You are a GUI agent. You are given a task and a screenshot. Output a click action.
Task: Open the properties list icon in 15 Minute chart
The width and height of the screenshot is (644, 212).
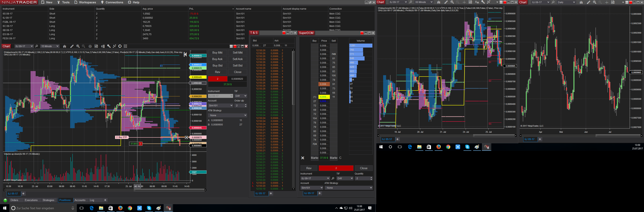point(126,46)
